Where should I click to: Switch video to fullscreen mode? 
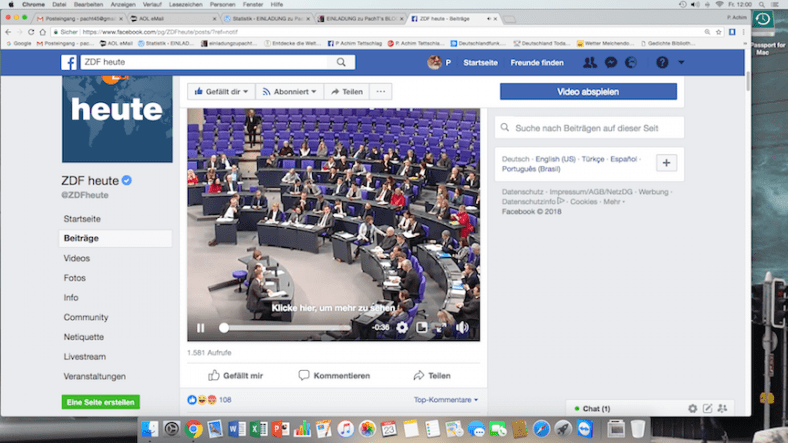pos(441,327)
